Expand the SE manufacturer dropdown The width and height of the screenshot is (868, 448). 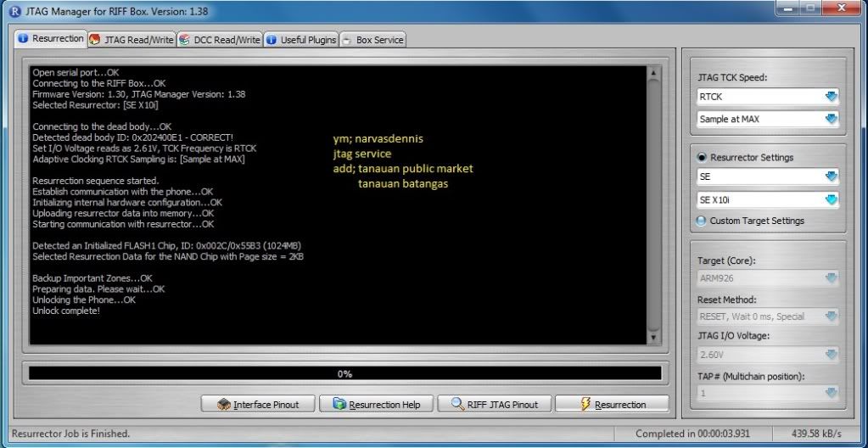pyautogui.click(x=831, y=176)
